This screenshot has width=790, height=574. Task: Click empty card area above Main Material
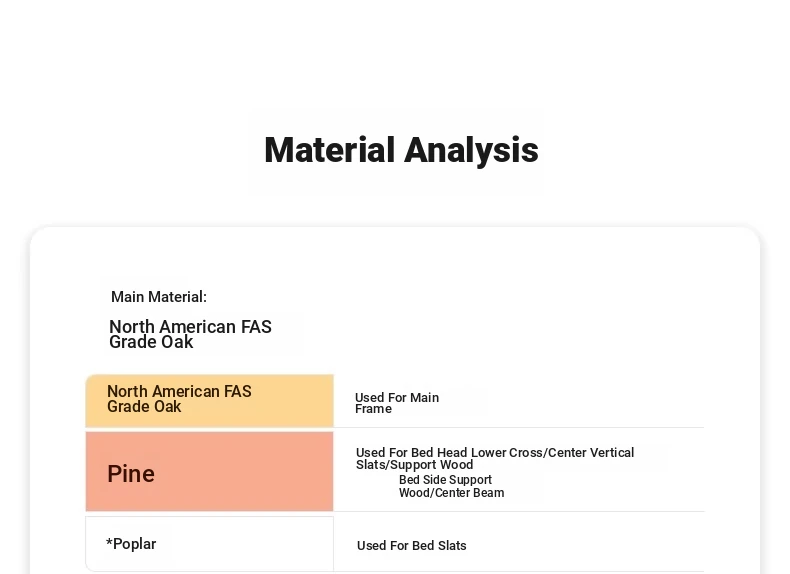click(x=395, y=257)
